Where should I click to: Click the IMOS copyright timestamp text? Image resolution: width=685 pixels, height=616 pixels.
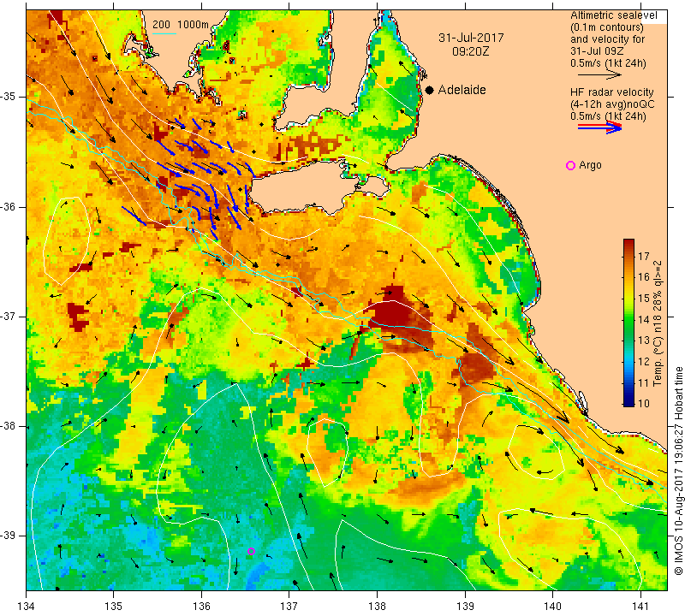click(678, 471)
